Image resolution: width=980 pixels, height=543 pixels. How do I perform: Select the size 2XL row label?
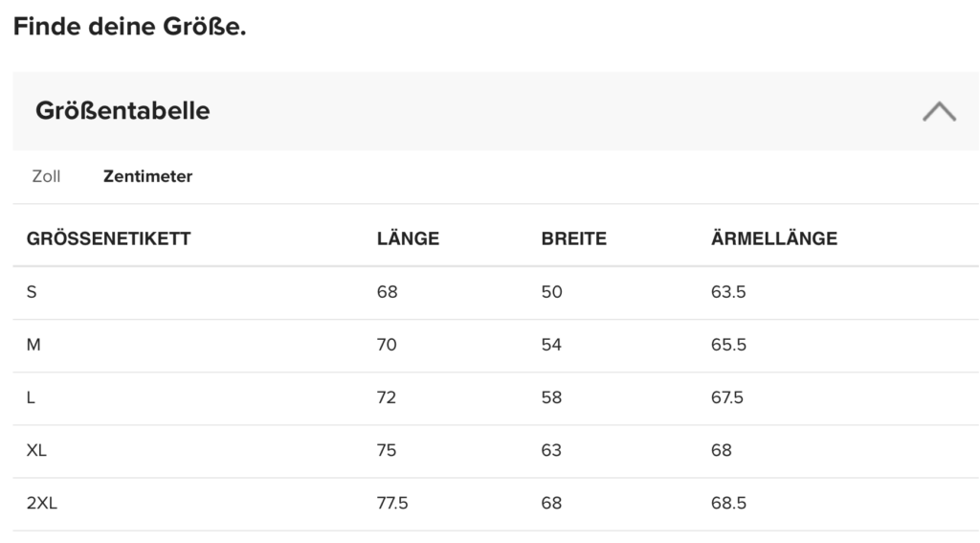tap(42, 503)
